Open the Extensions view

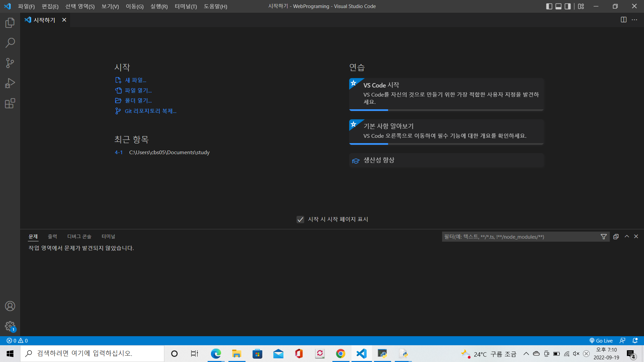click(10, 103)
